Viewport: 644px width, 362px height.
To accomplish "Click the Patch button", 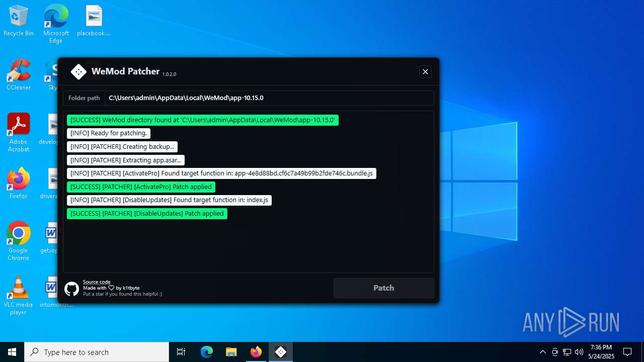I will (x=383, y=288).
